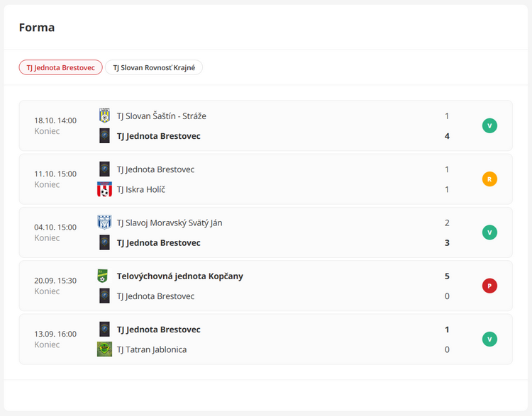Open TJ Tatran Jablonica team link

coord(152,349)
